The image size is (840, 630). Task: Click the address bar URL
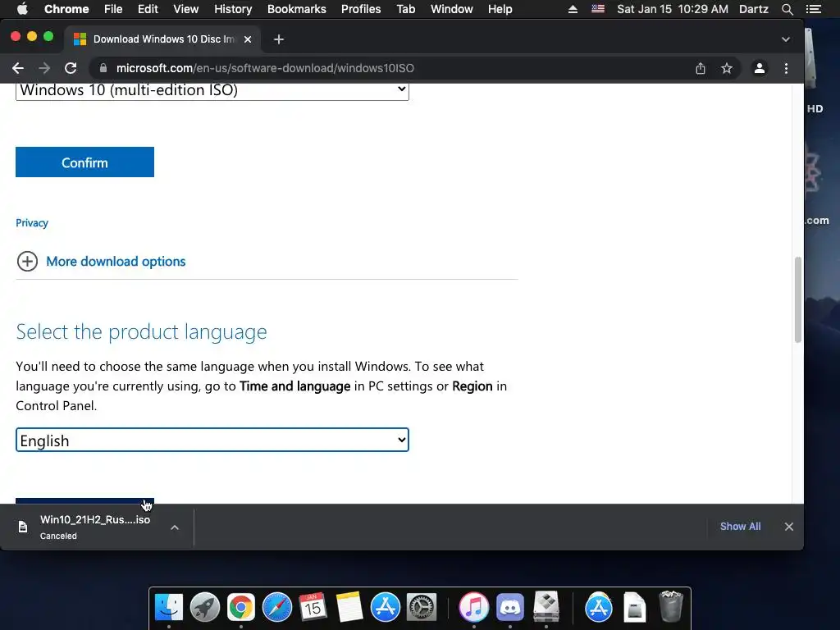coord(265,69)
